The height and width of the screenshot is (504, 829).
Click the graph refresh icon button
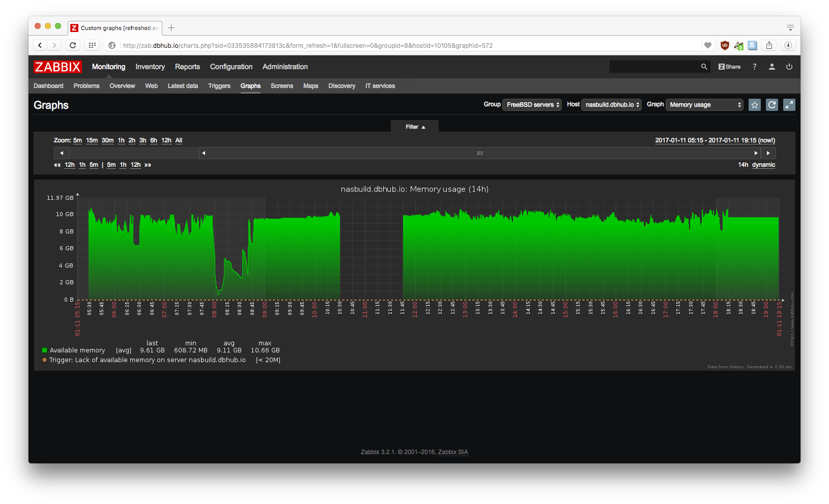click(772, 105)
